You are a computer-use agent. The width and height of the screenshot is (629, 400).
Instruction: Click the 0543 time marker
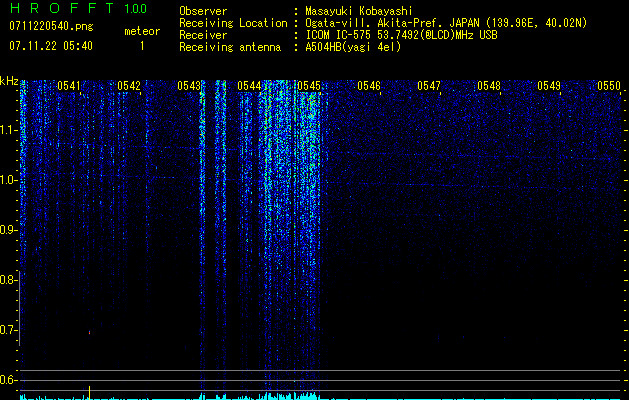pyautogui.click(x=189, y=86)
